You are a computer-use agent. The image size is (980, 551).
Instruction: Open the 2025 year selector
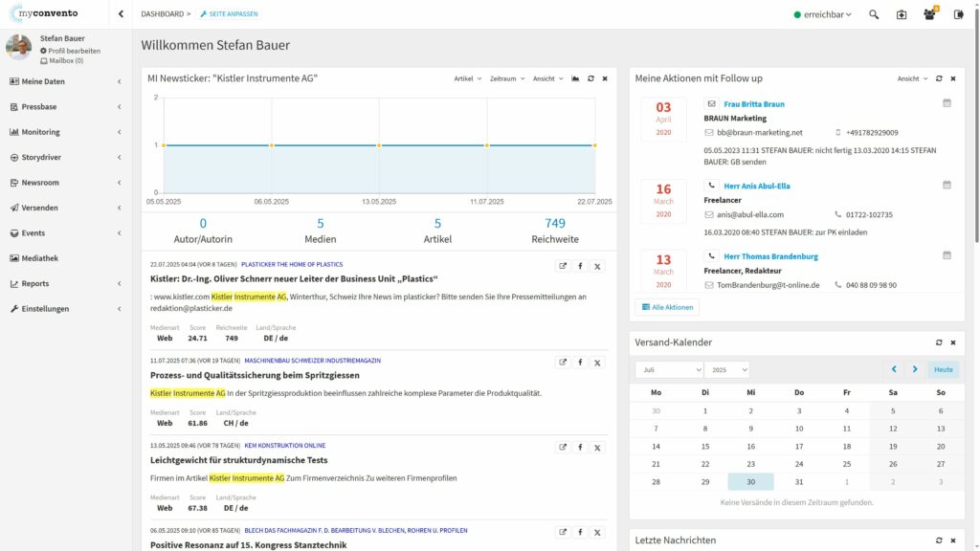[727, 370]
